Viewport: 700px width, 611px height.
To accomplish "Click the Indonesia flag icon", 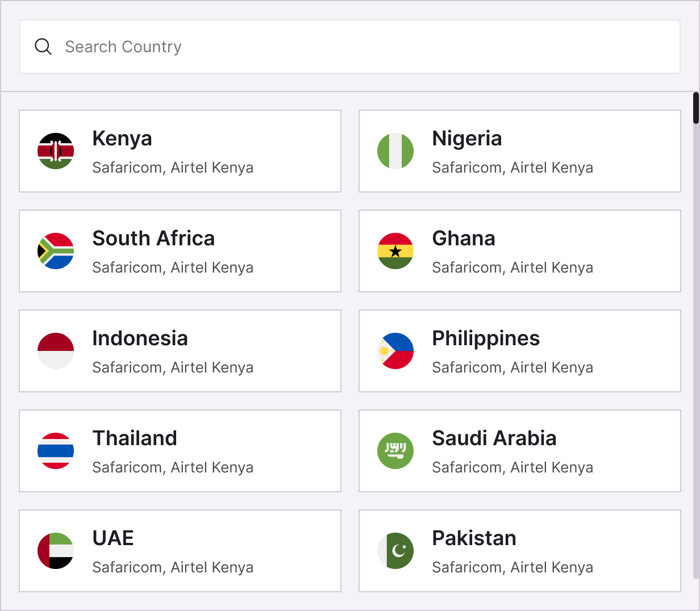I will coord(56,351).
